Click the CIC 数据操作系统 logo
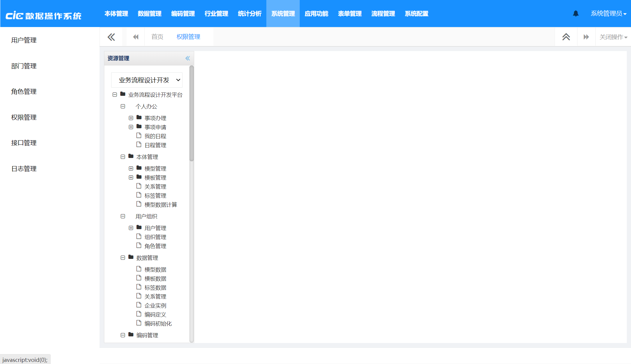 (x=44, y=16)
